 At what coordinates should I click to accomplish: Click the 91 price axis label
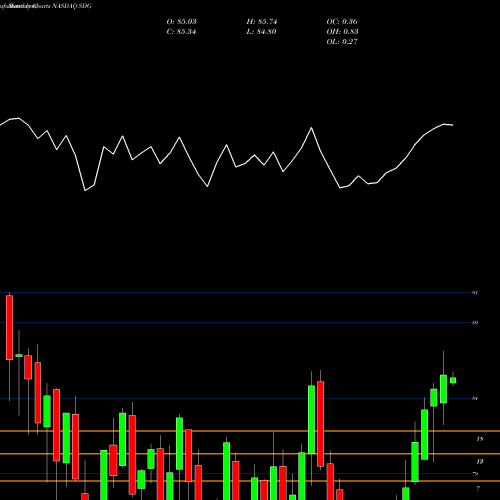[x=475, y=293]
